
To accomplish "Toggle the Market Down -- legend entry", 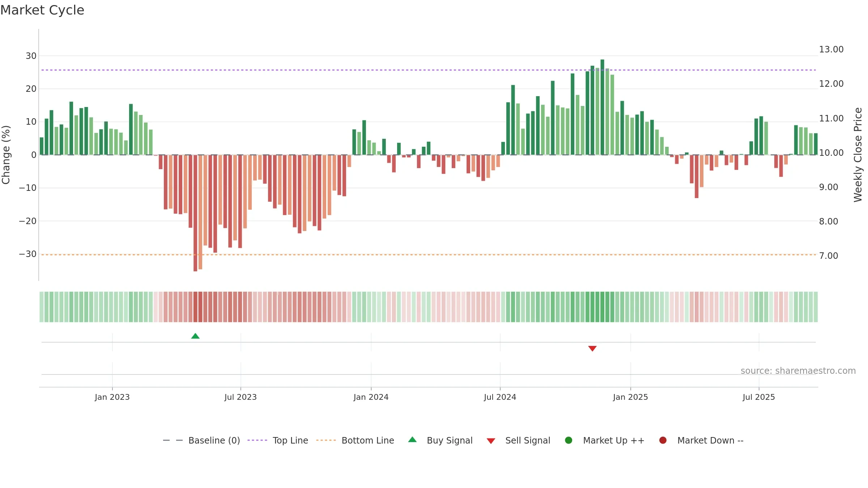I will [701, 441].
